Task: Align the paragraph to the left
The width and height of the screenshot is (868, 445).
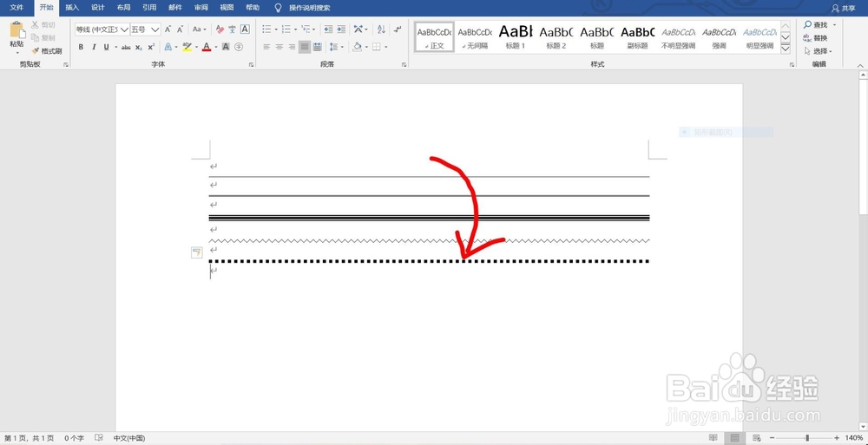Action: pyautogui.click(x=266, y=47)
